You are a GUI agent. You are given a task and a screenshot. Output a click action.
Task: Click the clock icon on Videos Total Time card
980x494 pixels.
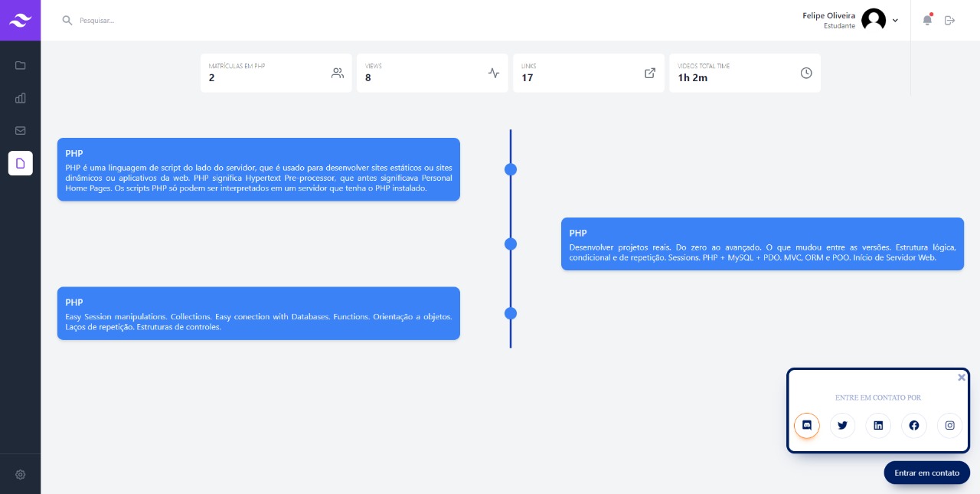click(x=806, y=73)
